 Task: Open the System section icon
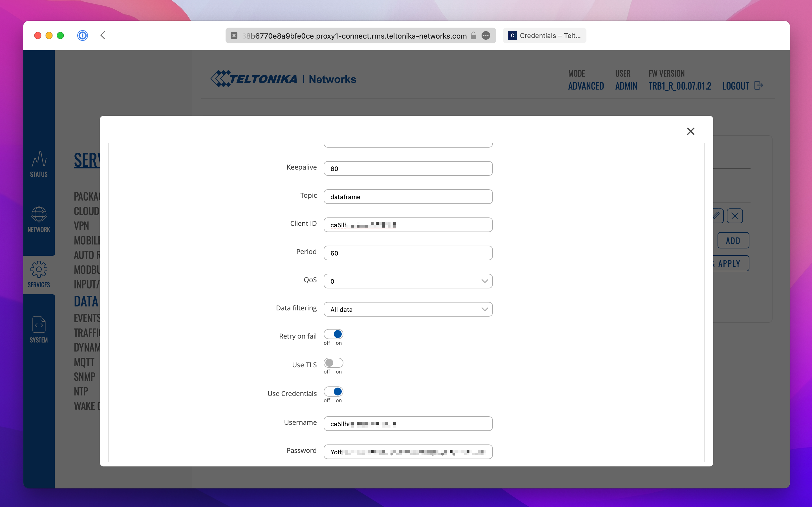coord(39,329)
